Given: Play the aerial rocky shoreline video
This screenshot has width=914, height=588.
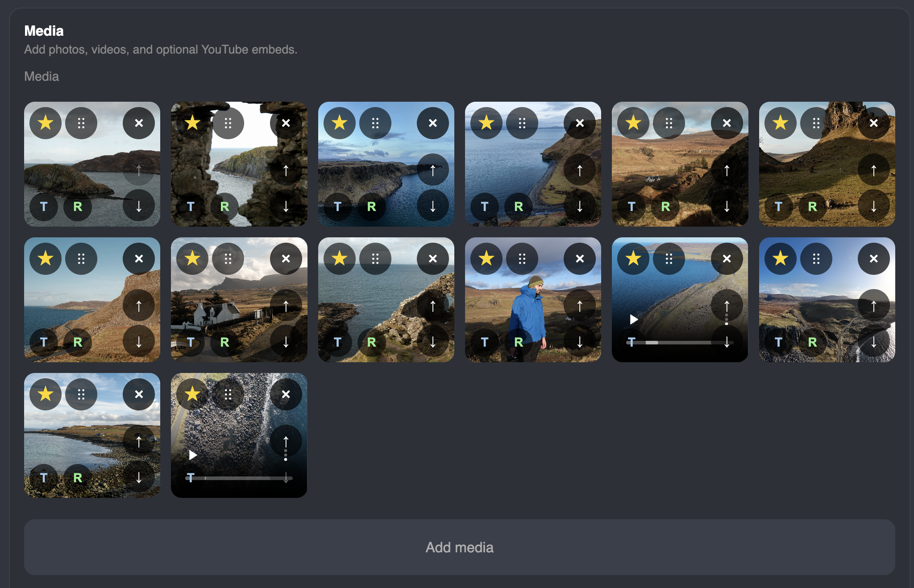Looking at the screenshot, I should (193, 455).
